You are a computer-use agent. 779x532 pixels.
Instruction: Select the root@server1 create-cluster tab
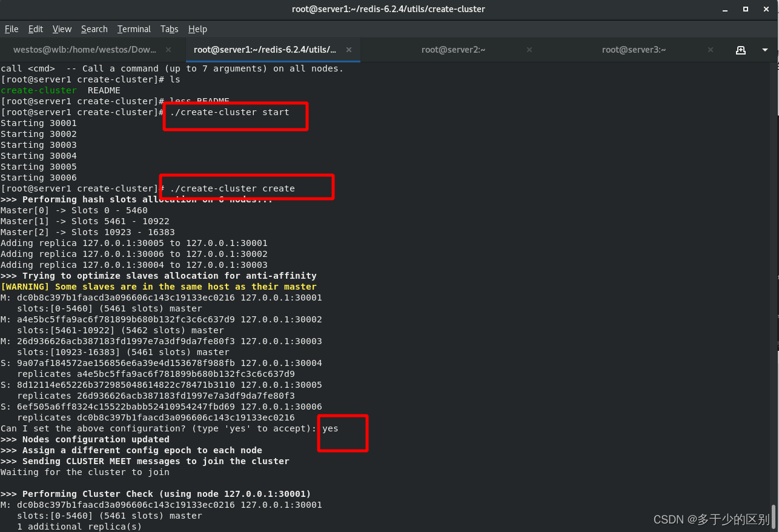coord(265,50)
